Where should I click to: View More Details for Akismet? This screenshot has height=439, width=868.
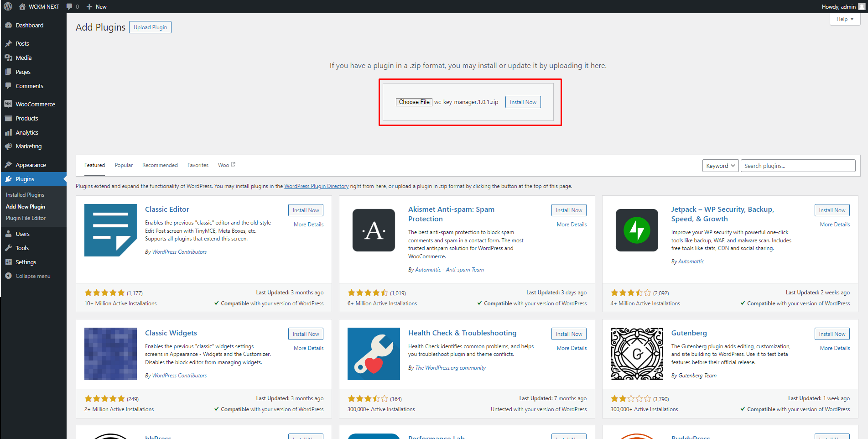click(x=572, y=225)
